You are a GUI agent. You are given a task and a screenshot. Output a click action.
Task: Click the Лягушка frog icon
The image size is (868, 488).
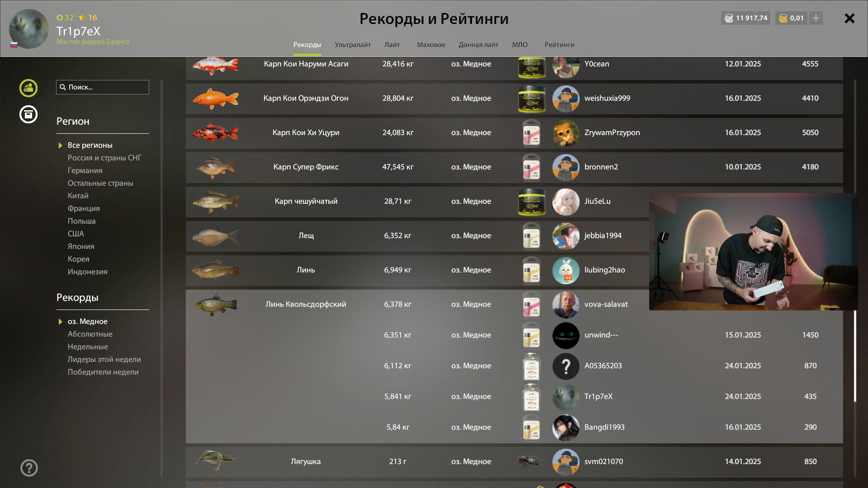216,461
